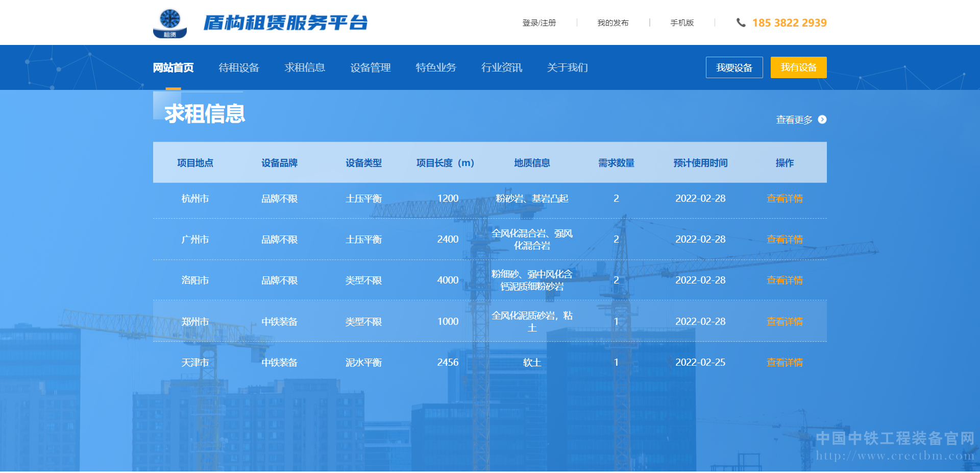
Task: Open the 行业资讯 menu item
Action: point(502,67)
